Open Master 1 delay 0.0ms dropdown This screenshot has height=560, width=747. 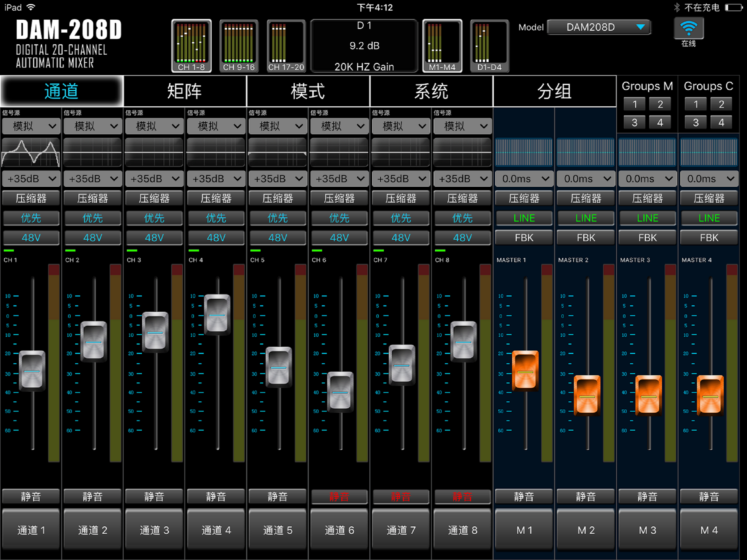524,179
